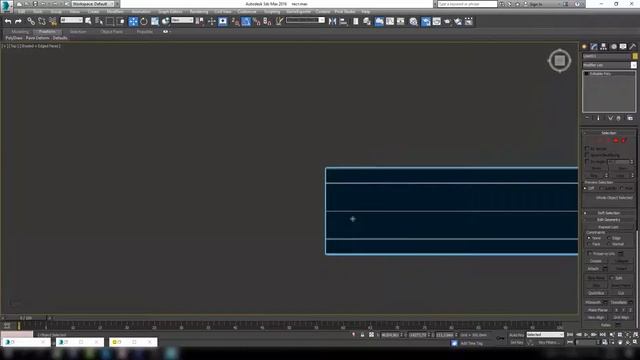Open the key mode Selected dropdown

[545, 335]
